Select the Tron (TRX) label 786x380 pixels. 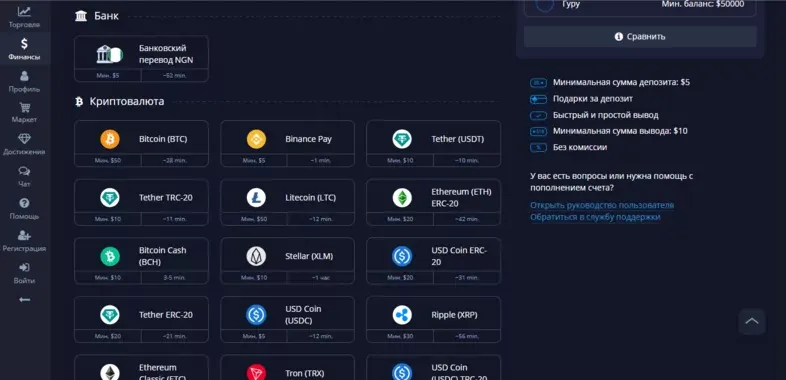pos(305,373)
